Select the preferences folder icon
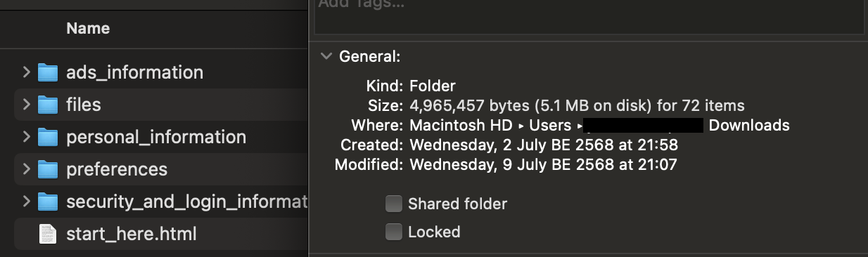 click(x=47, y=169)
